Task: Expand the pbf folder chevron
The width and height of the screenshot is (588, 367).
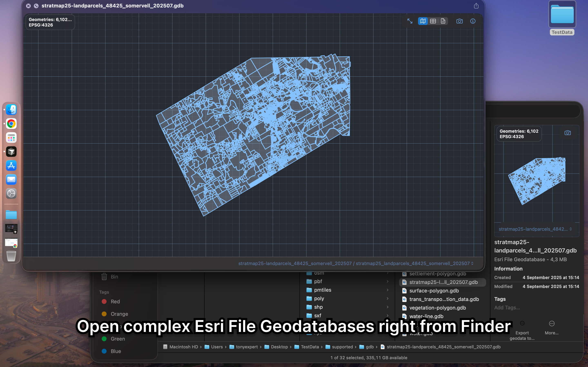Action: (x=388, y=281)
